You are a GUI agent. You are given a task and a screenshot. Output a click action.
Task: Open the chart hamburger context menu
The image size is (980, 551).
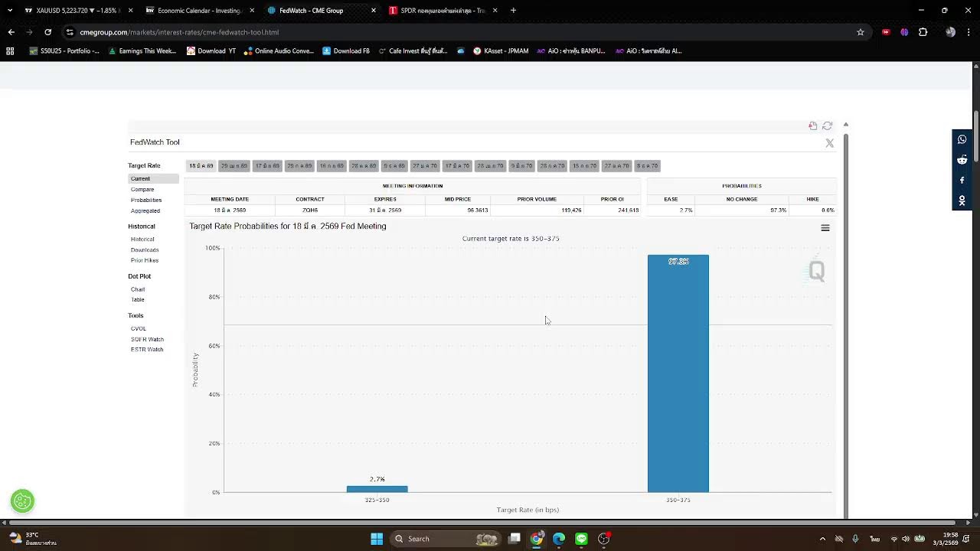click(825, 228)
